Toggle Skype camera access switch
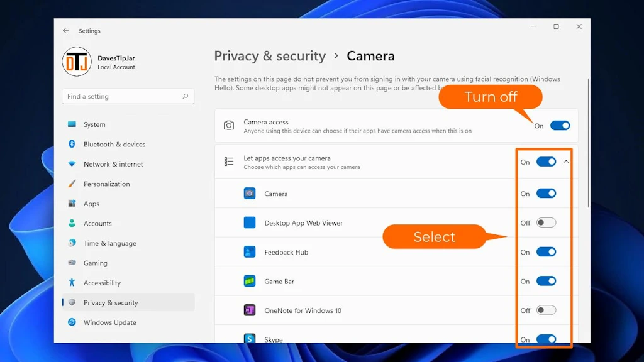Viewport: 644px width, 362px height. [x=546, y=339]
